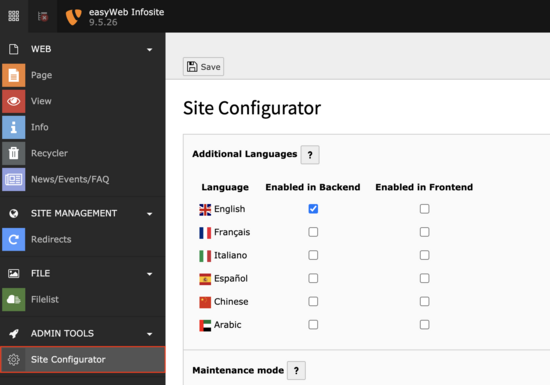
Task: Click the Chinese language name
Action: [231, 302]
